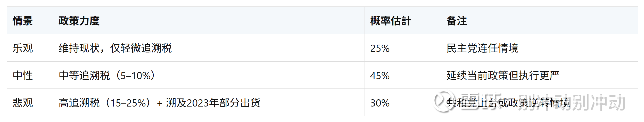Click the 维持现状，仅轻微追溯税 cell
The height and width of the screenshot is (122, 644).
pos(115,48)
